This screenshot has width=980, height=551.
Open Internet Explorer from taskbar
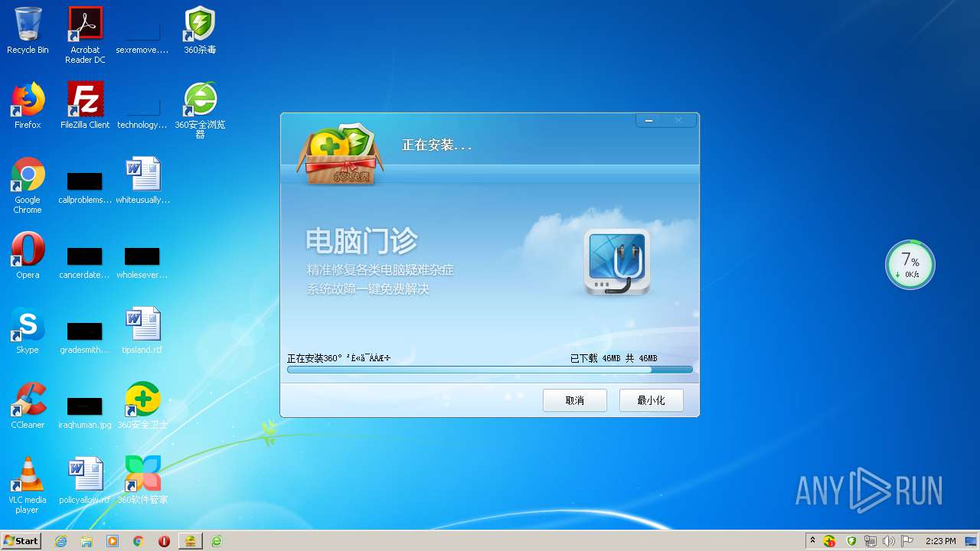point(61,541)
